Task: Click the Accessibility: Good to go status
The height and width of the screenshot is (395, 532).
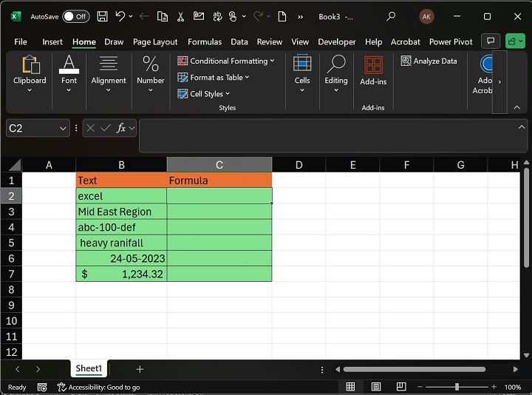Action: pyautogui.click(x=98, y=387)
